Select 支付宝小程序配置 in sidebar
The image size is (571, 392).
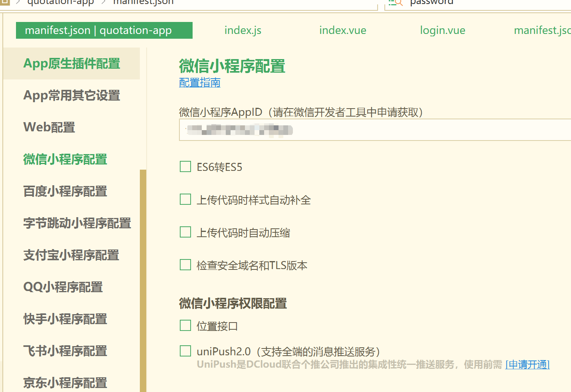point(71,255)
